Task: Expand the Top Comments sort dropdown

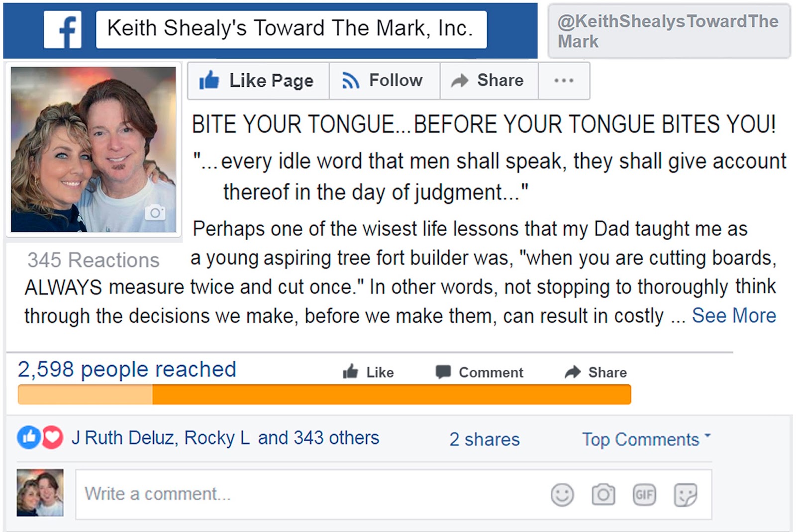Action: coord(646,440)
